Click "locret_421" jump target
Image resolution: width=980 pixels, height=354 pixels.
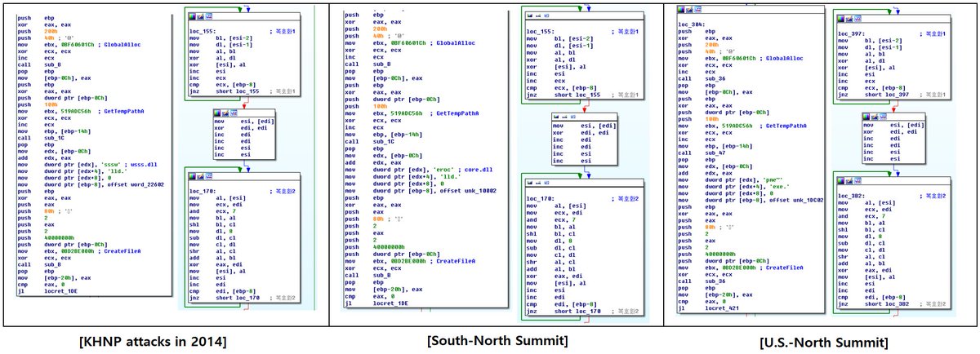(722, 308)
